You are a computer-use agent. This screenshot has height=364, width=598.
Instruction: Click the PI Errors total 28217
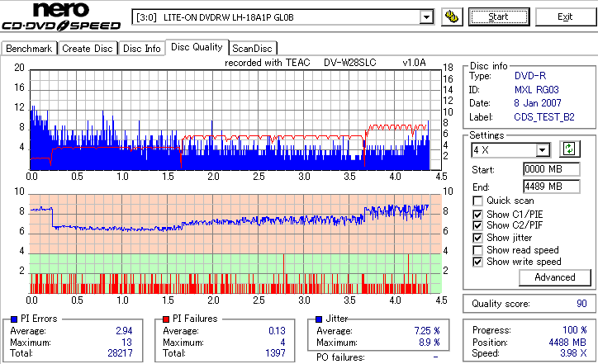click(120, 353)
